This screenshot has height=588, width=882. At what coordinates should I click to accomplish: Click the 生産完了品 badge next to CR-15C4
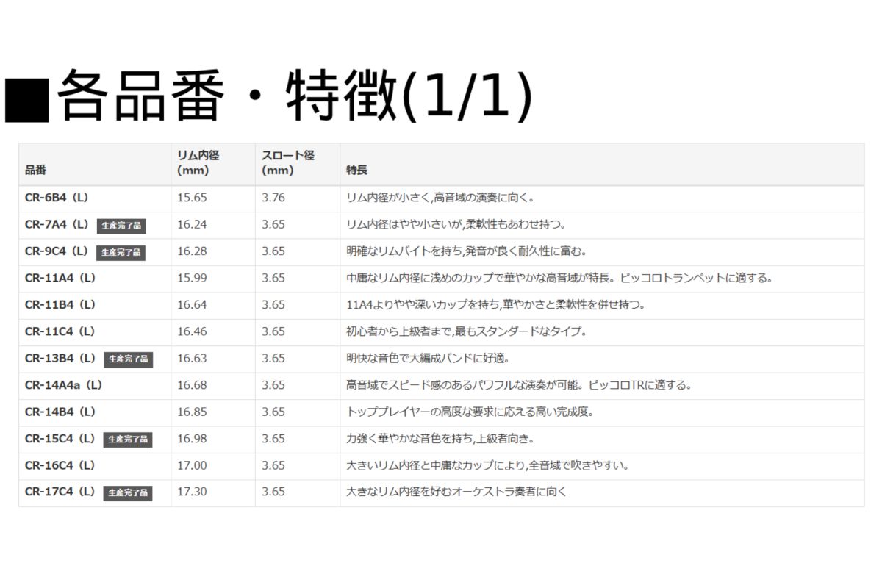[129, 440]
